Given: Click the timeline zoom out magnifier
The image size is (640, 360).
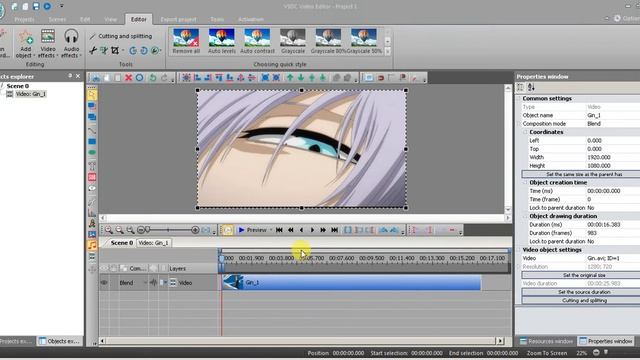Looking at the screenshot, I should click(x=119, y=230).
